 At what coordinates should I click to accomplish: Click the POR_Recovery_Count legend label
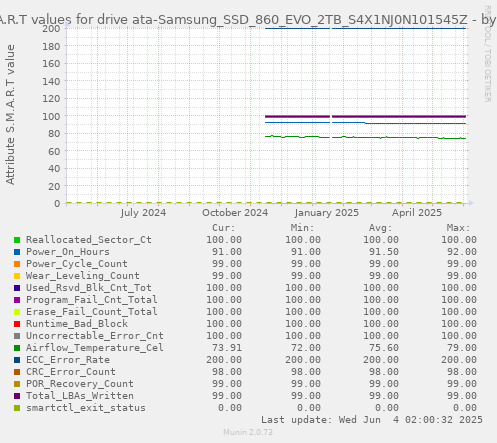point(80,384)
